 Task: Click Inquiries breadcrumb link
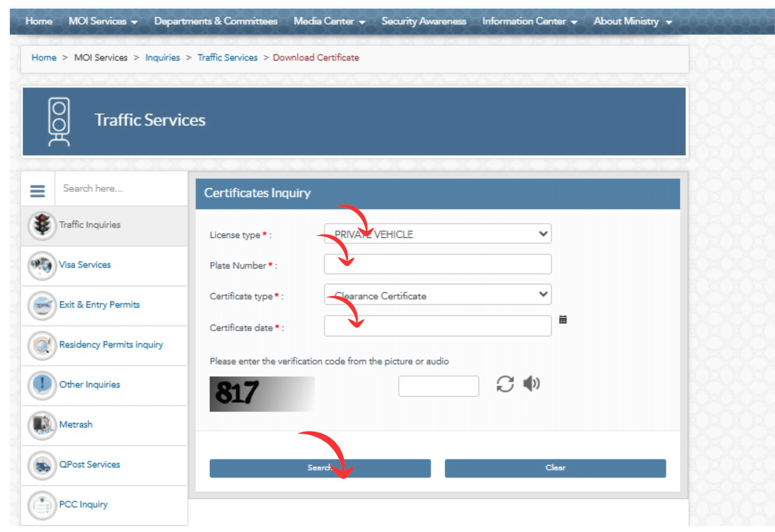point(163,58)
